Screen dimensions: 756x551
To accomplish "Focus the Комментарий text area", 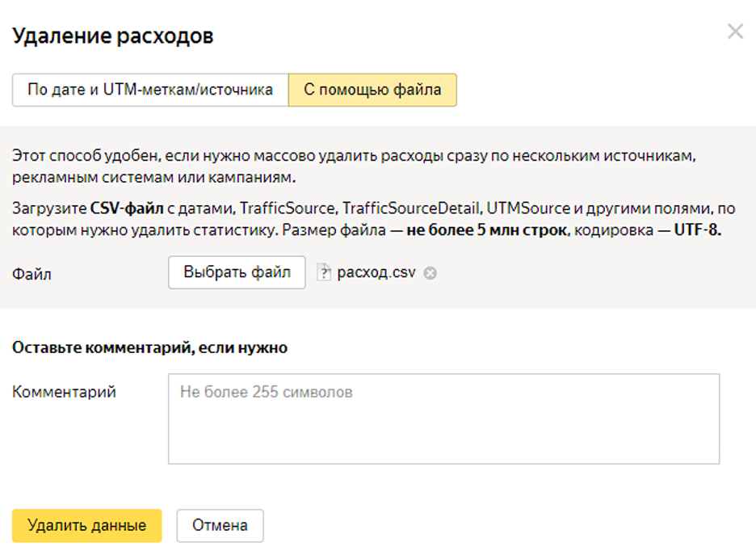I will click(x=443, y=419).
